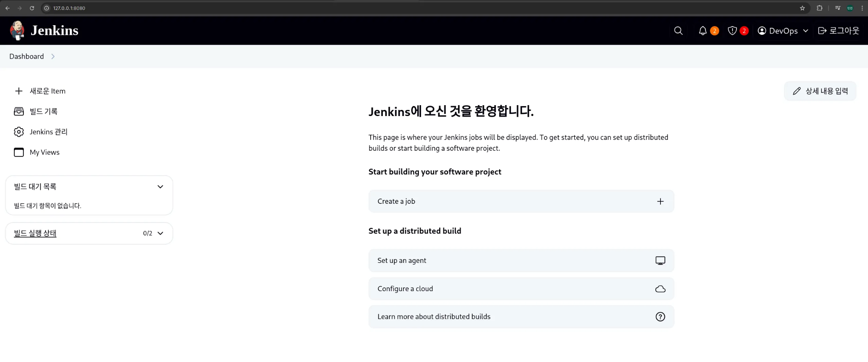Click the Start building your software project heading

[x=435, y=172]
